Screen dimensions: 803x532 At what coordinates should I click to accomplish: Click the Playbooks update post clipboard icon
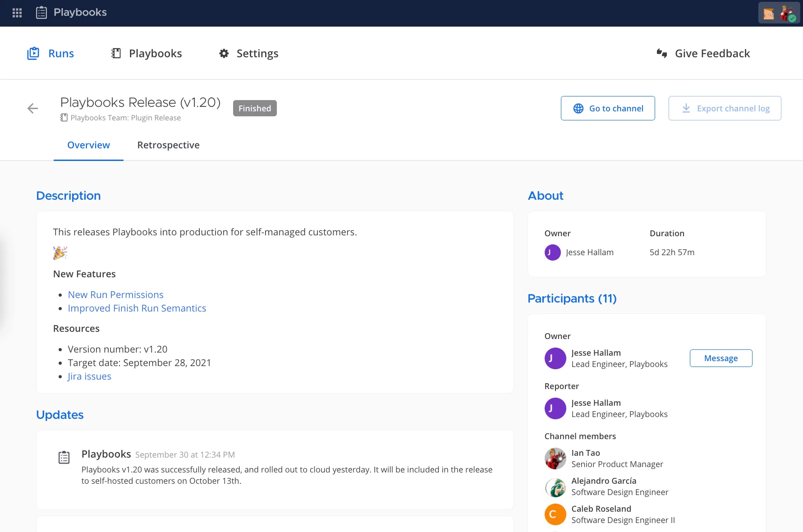pos(64,458)
